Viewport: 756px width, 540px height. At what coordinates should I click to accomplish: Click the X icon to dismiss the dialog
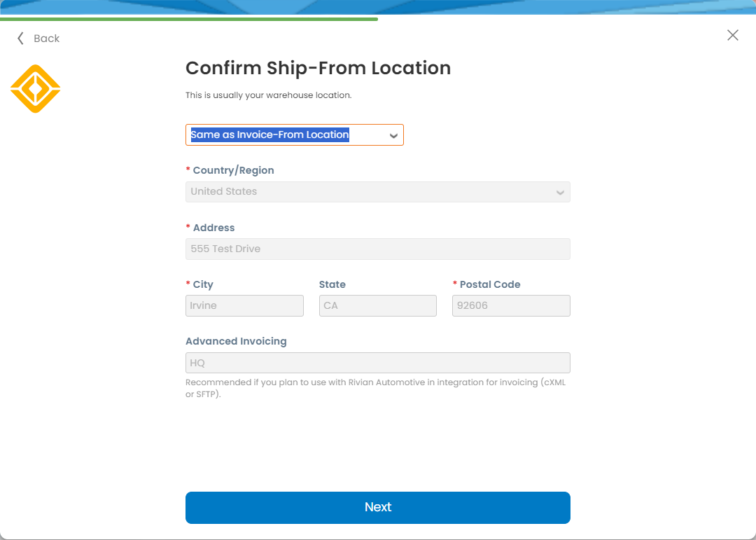[732, 35]
